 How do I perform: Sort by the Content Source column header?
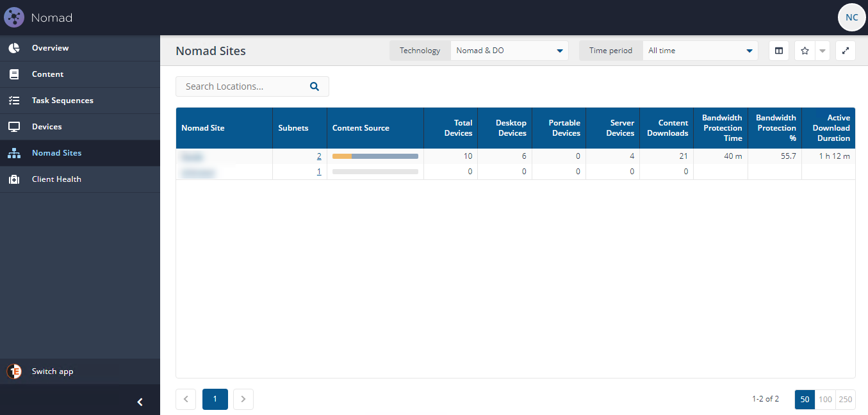pos(375,128)
